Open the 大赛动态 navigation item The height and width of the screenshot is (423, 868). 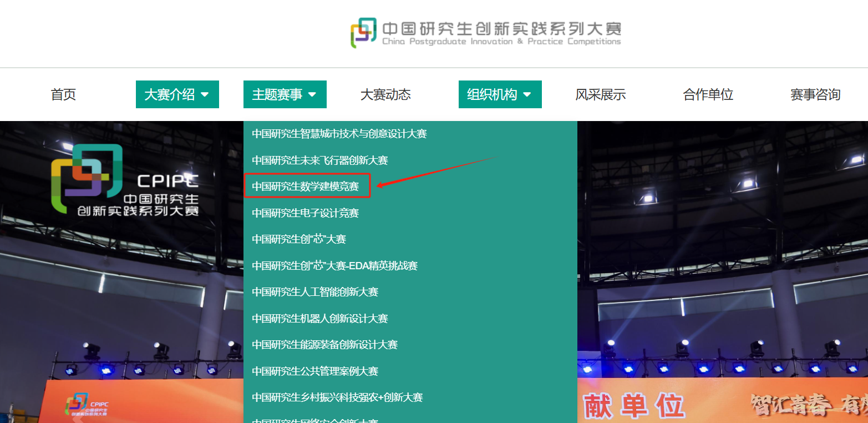tap(385, 94)
